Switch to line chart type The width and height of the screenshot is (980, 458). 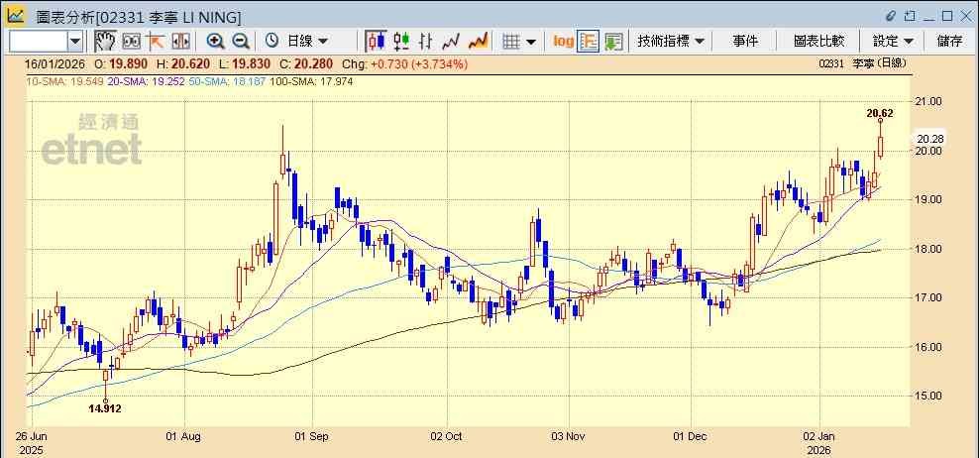coord(451,42)
